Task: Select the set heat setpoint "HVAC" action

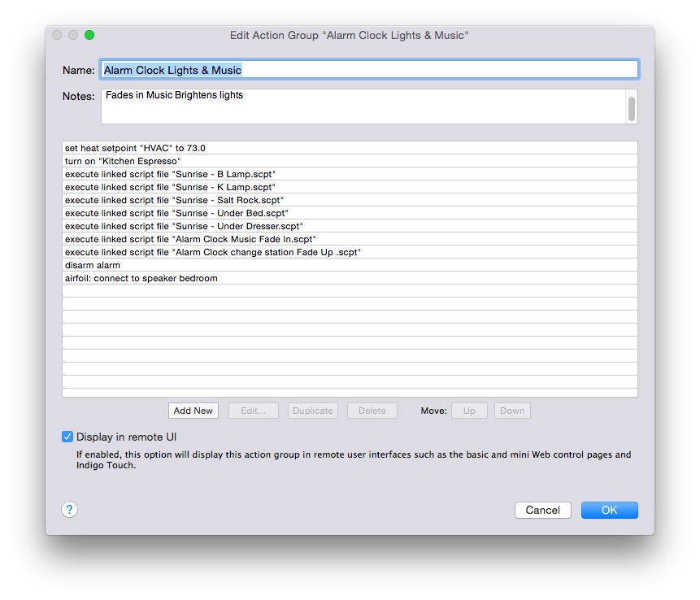Action: point(350,148)
